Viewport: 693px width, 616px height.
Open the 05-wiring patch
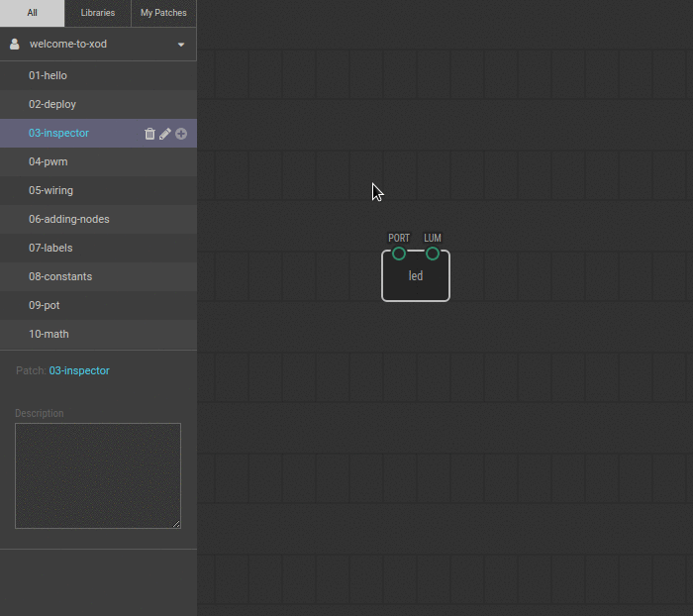[x=50, y=190]
